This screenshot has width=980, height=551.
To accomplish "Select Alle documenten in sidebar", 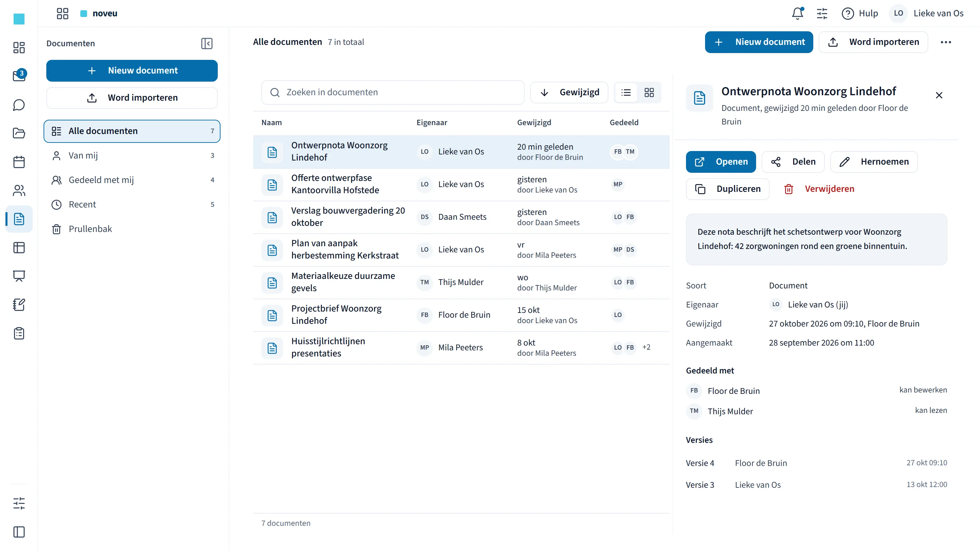I will point(132,131).
